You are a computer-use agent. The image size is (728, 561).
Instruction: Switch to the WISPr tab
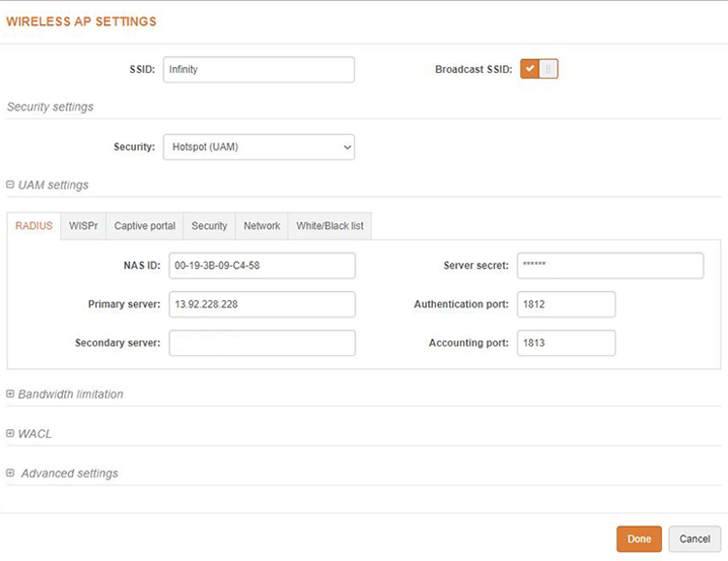(83, 225)
